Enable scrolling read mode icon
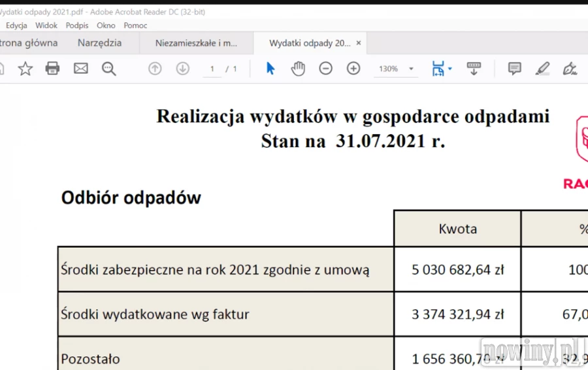This screenshot has width=588, height=370. (474, 69)
